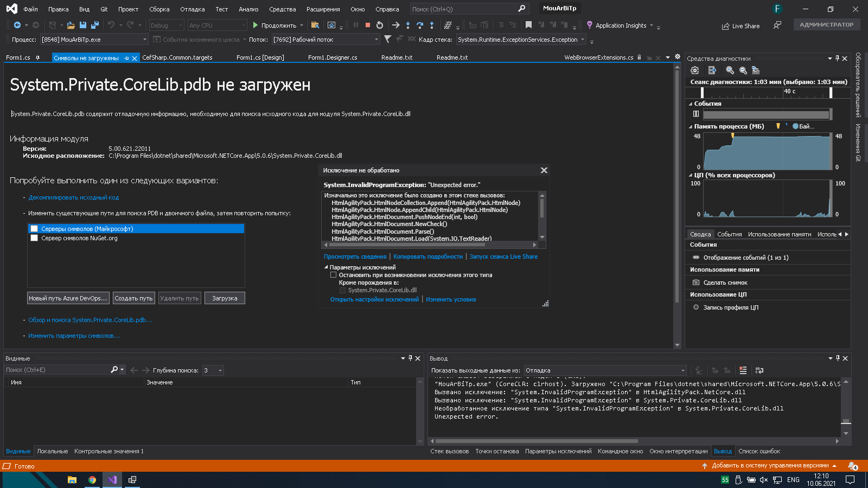Click the Show Next Statement arrow icon

click(x=395, y=25)
